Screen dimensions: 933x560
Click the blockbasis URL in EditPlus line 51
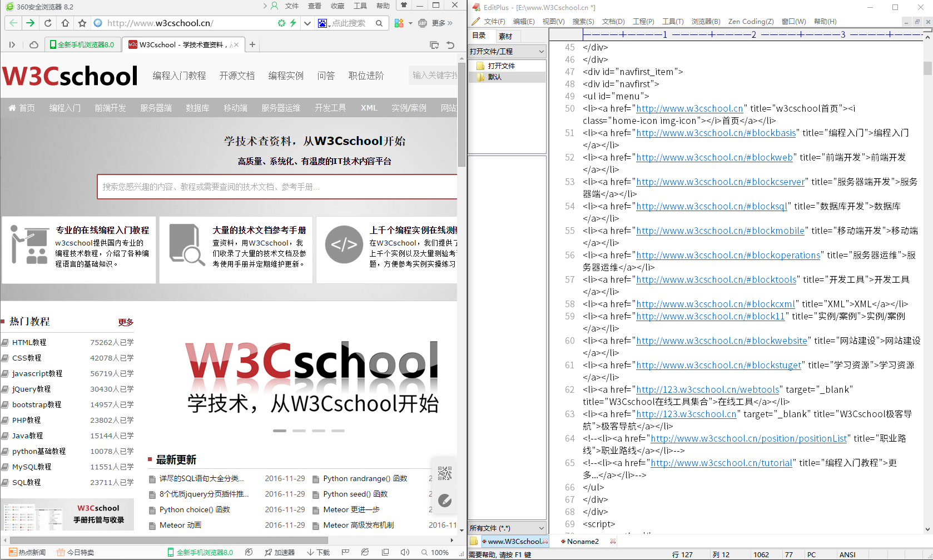coord(716,133)
